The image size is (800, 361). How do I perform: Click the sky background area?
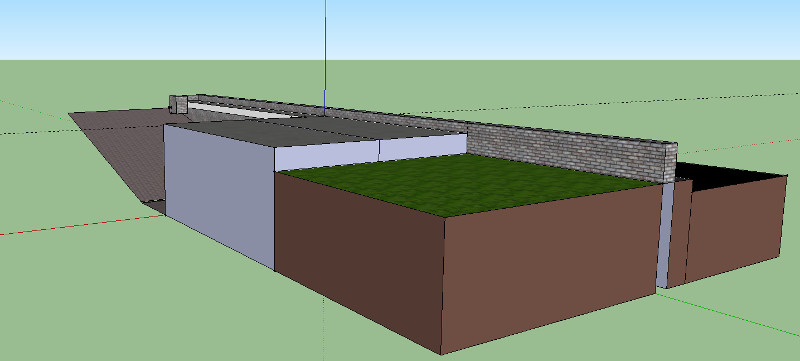click(400, 30)
